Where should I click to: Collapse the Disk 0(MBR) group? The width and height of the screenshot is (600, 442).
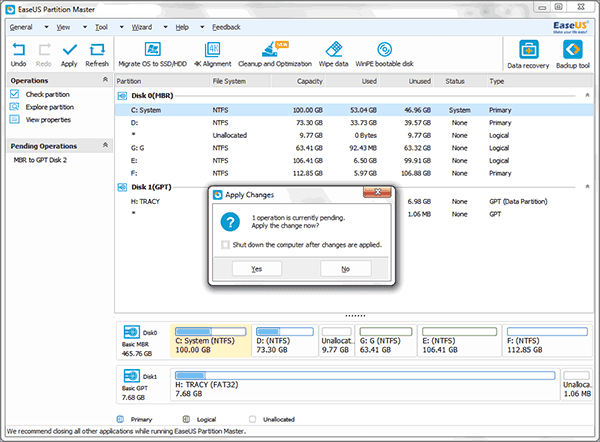coord(587,95)
